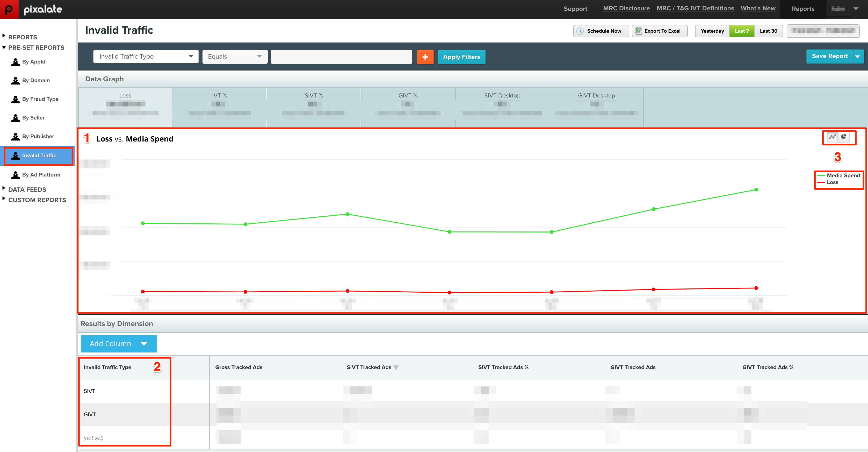Click the orange plus add-filter button

pos(425,57)
